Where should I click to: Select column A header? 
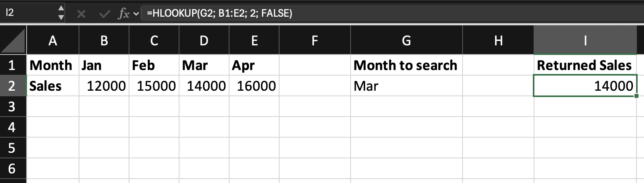(x=52, y=40)
